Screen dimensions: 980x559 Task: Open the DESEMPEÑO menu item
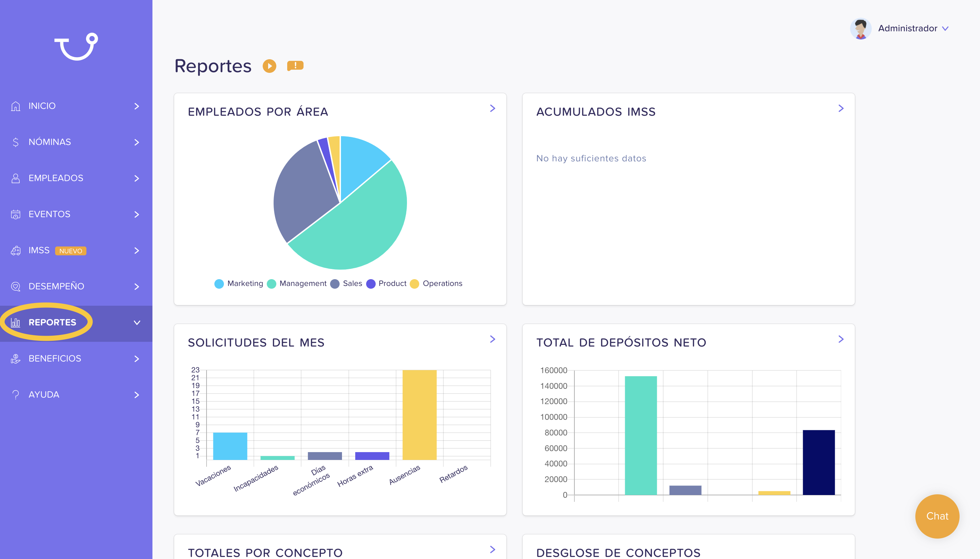[76, 286]
